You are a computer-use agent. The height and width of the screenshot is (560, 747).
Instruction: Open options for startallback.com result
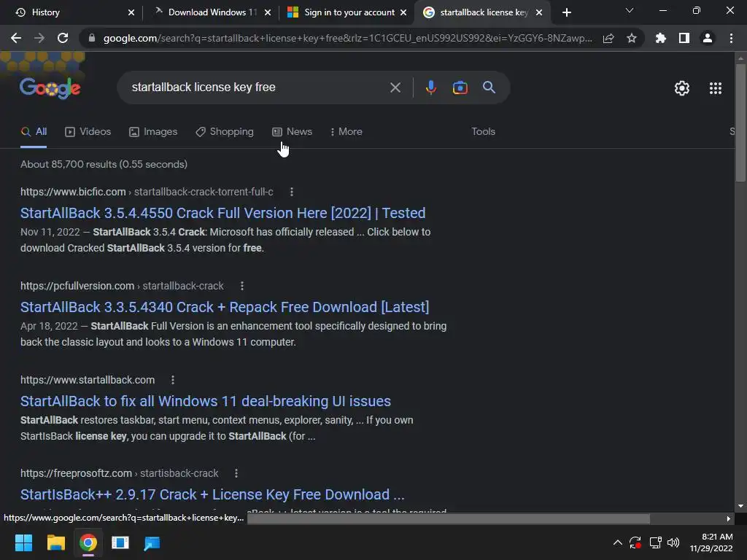pos(173,380)
